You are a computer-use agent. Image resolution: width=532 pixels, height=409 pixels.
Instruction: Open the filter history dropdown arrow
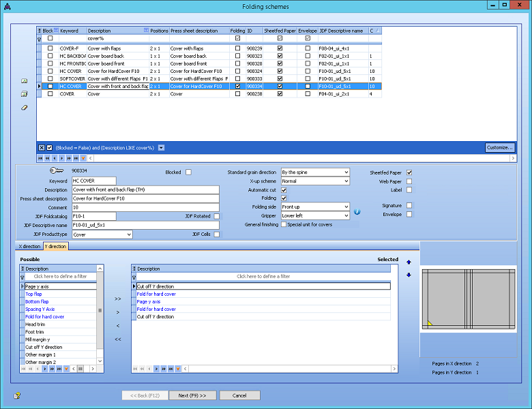162,147
